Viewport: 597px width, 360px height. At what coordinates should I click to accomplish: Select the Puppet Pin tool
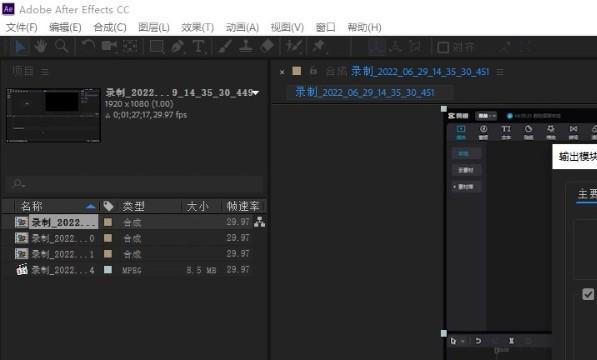pos(319,47)
